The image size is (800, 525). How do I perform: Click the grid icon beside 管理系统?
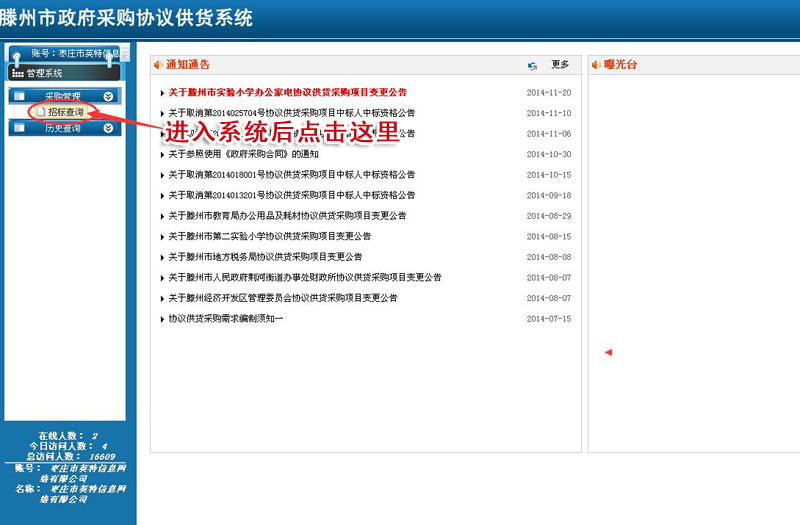pos(17,73)
